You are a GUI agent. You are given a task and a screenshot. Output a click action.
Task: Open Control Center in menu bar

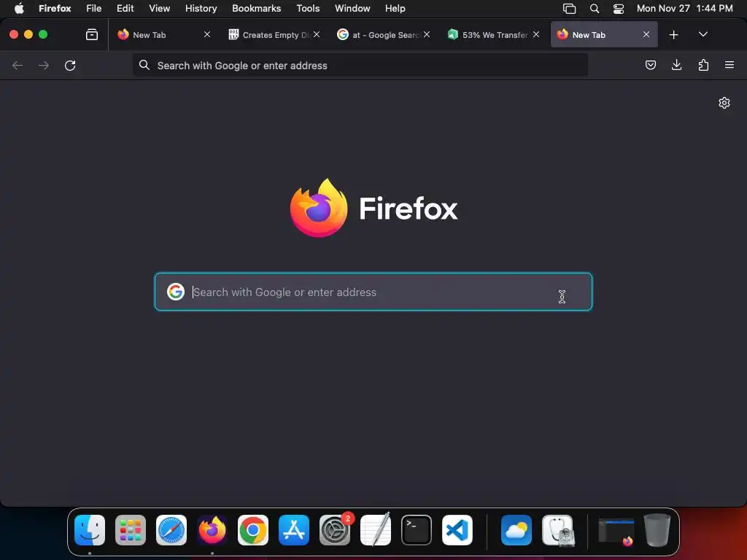click(619, 9)
